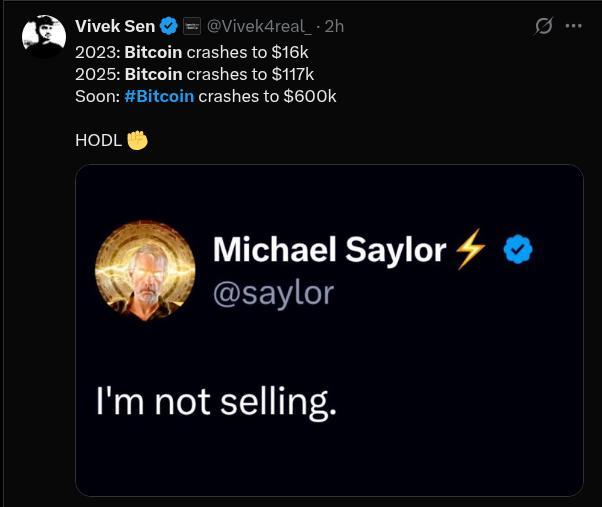Click the "2025: Bitcoin crashes to $117k" line
Image resolution: width=602 pixels, height=507 pixels.
pyautogui.click(x=194, y=73)
